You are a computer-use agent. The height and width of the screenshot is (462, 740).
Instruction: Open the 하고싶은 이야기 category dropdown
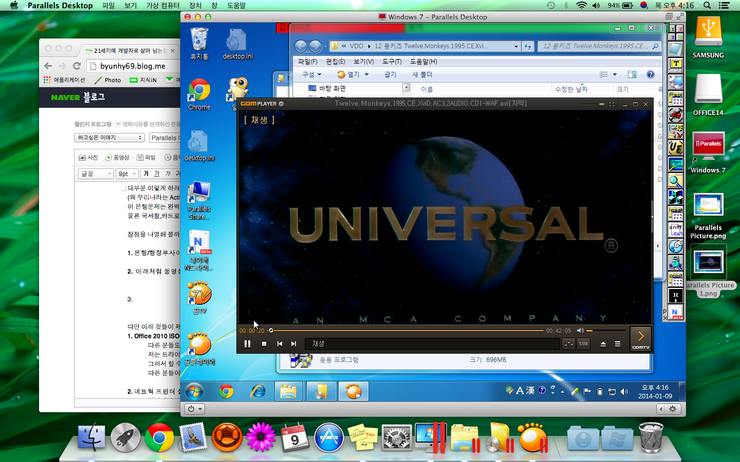[x=109, y=137]
